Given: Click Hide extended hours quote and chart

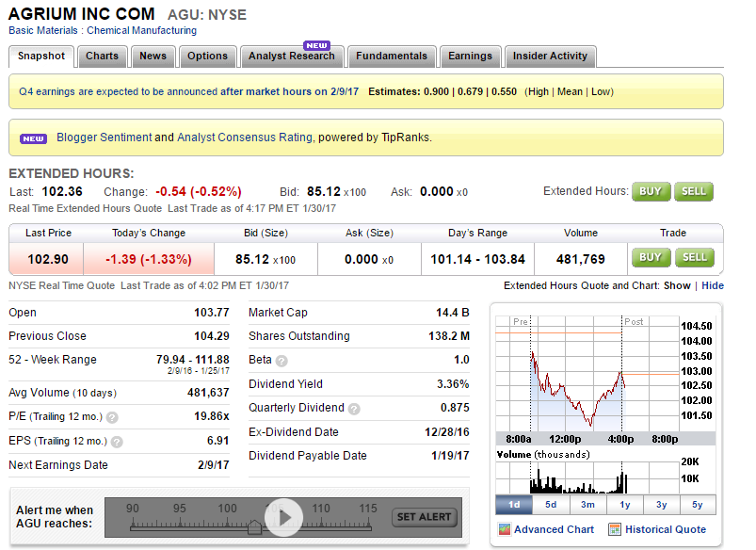Looking at the screenshot, I should coord(713,285).
